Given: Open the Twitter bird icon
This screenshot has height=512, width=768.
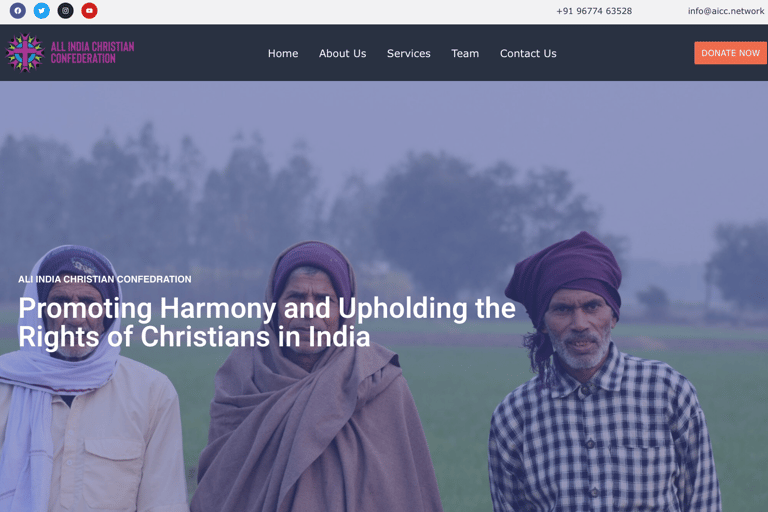Looking at the screenshot, I should [42, 10].
